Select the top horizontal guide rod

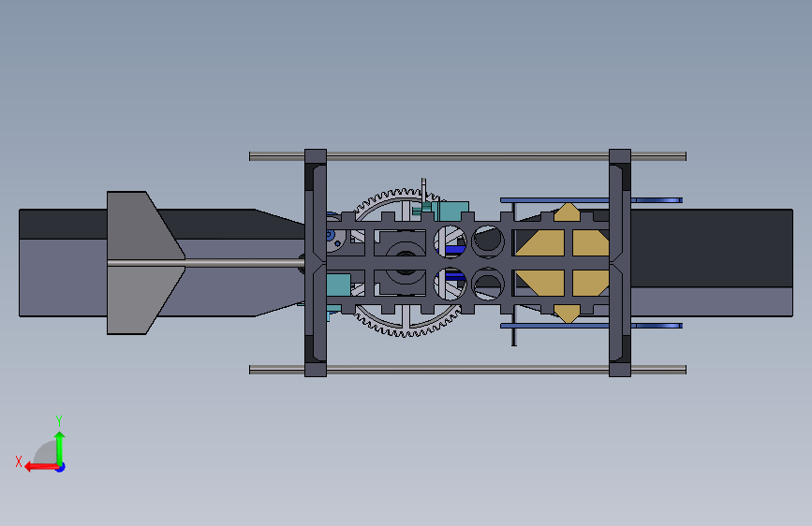tap(467, 155)
